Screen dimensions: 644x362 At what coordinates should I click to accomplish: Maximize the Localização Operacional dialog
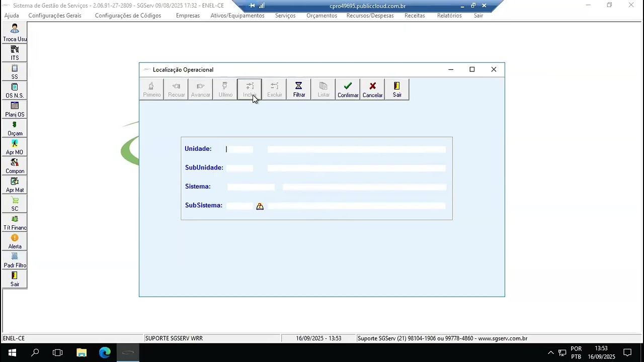(472, 69)
